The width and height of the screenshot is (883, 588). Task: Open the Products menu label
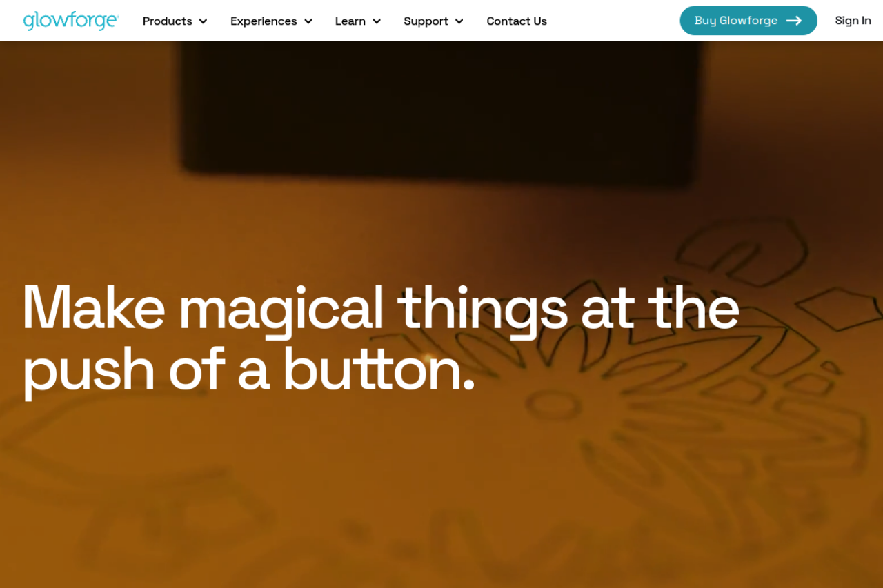168,21
